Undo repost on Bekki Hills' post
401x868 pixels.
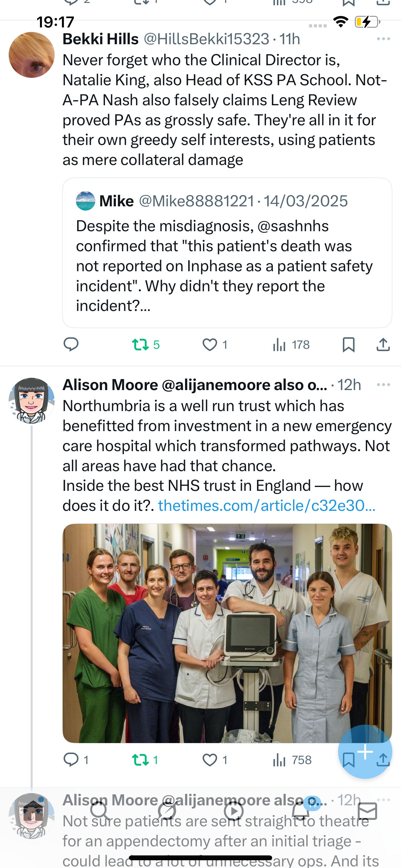[140, 344]
